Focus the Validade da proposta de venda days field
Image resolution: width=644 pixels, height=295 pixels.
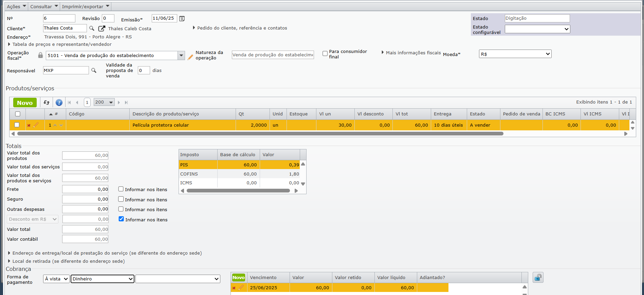click(144, 71)
